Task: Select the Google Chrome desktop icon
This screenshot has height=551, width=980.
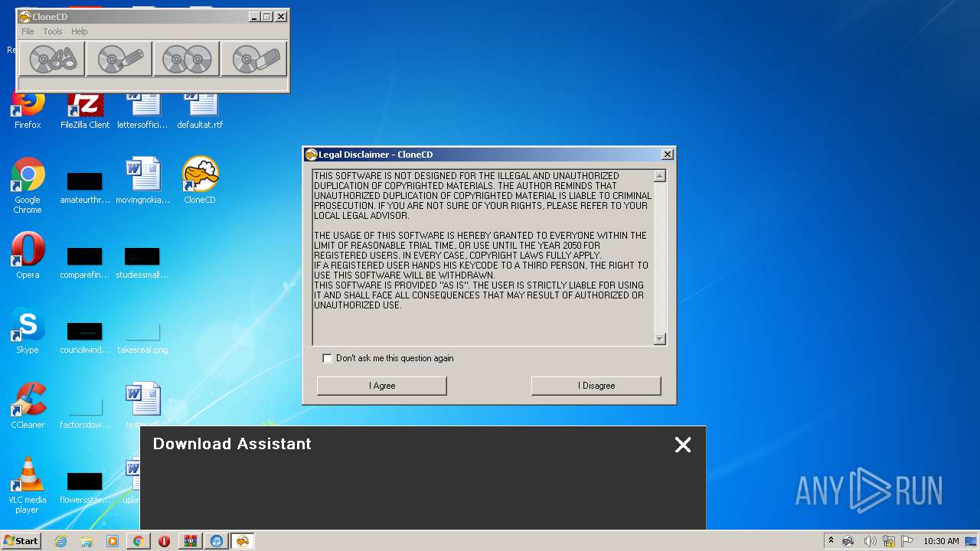Action: tap(28, 185)
